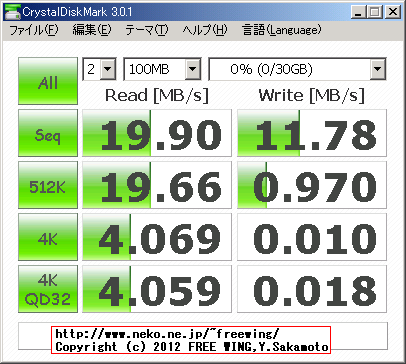Select the 4K QD32 write value 0.018
Viewport: 406px width, 364px height.
click(312, 289)
